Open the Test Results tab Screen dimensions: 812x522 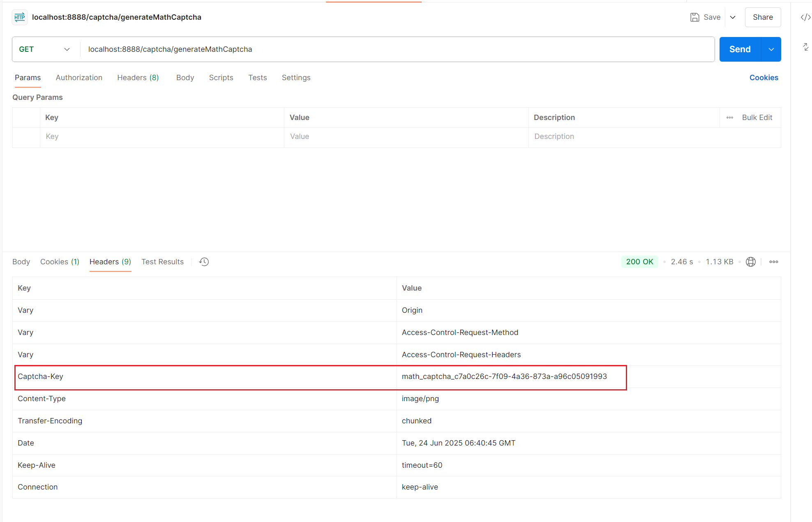[x=162, y=261]
